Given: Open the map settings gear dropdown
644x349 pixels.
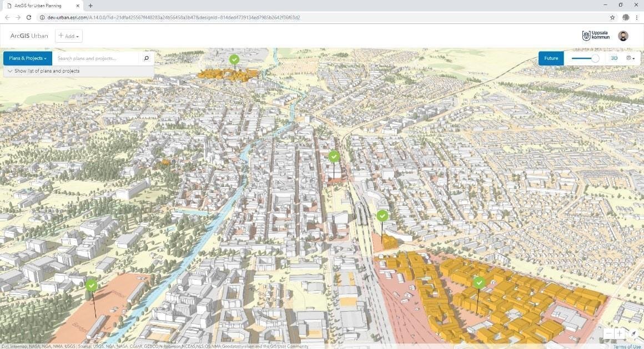Looking at the screenshot, I should pyautogui.click(x=630, y=58).
